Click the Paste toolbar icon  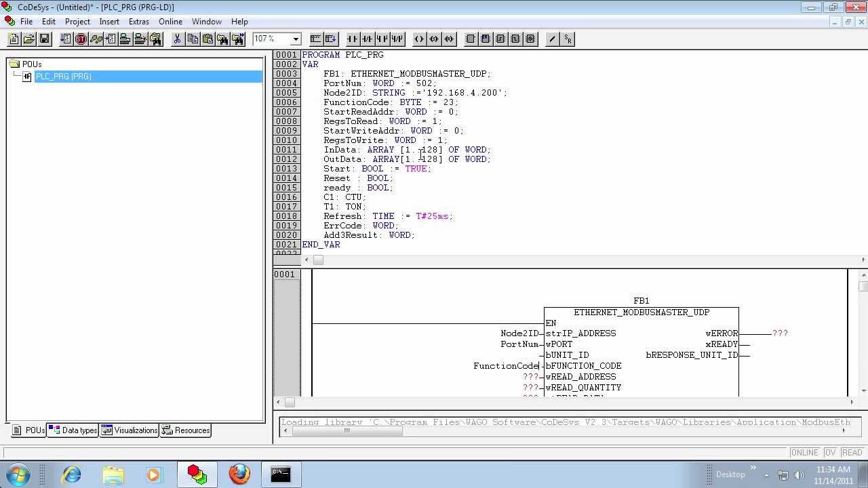[208, 39]
